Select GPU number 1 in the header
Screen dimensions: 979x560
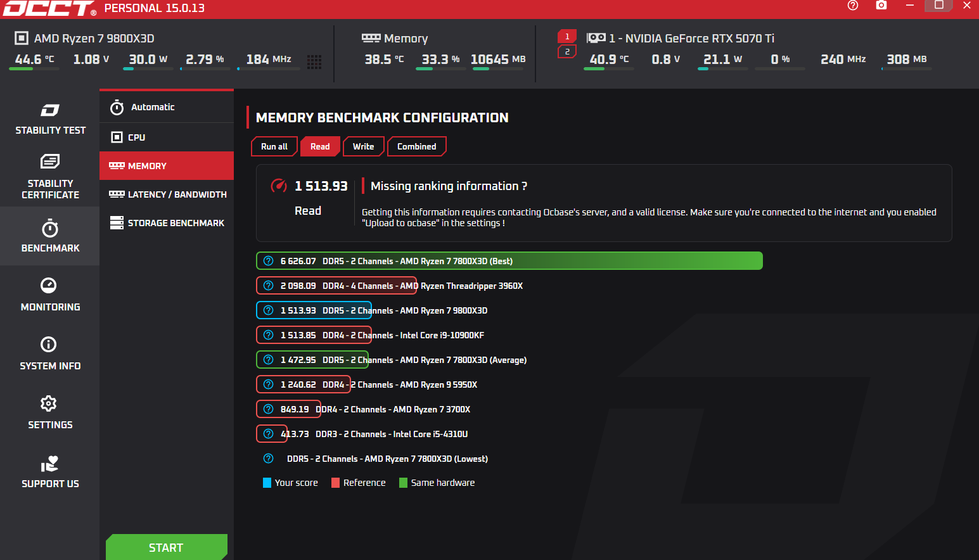[567, 37]
